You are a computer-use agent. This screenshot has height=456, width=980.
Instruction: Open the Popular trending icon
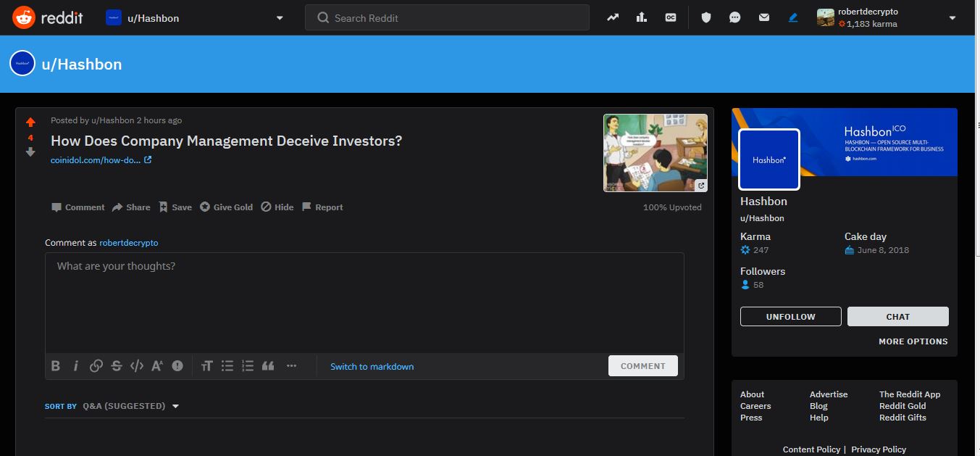coord(613,17)
